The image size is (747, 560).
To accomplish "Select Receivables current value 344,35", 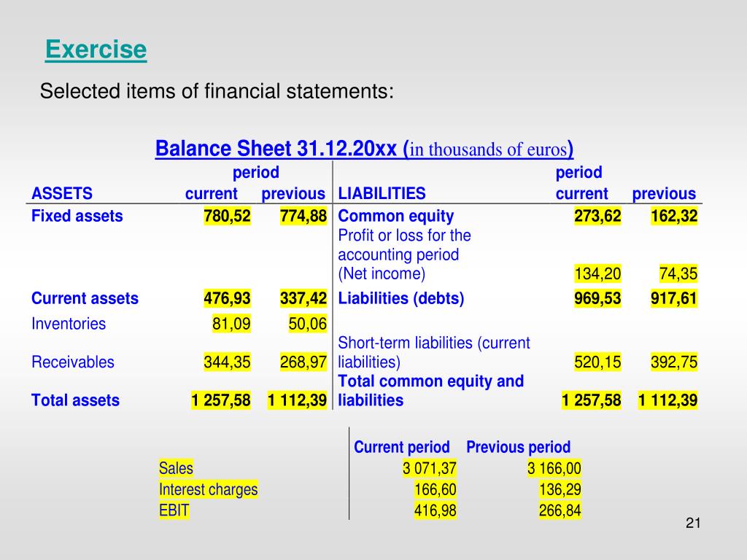I will (227, 362).
